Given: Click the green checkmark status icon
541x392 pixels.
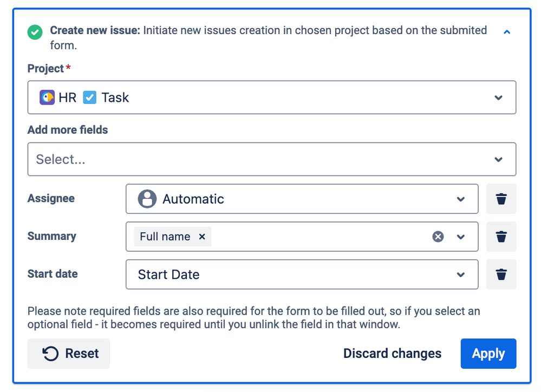Looking at the screenshot, I should (35, 32).
